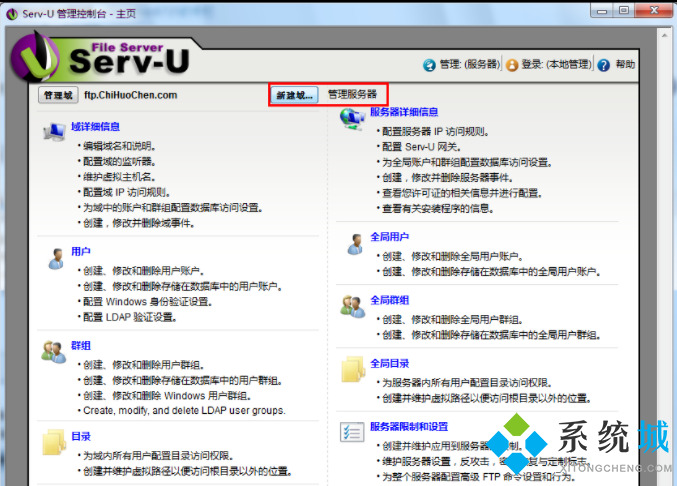Click text 维护虚拟主机名
Image resolution: width=677 pixels, height=486 pixels.
pos(119,177)
